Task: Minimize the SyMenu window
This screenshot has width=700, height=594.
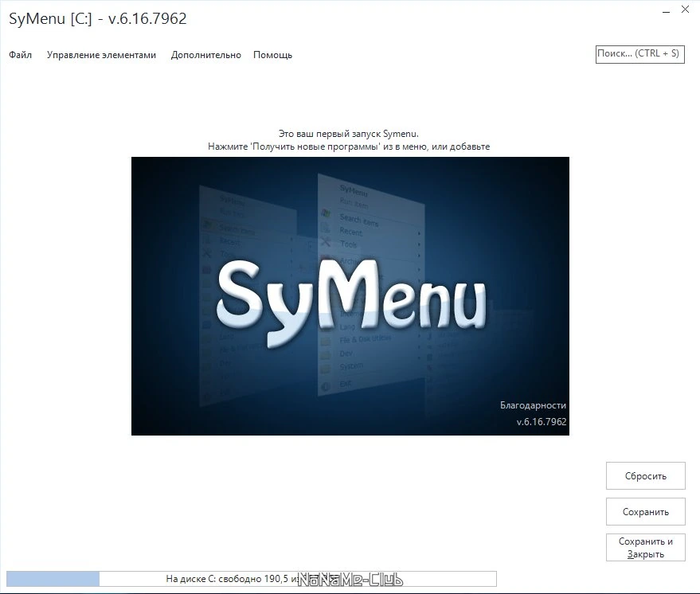Action: [x=666, y=10]
